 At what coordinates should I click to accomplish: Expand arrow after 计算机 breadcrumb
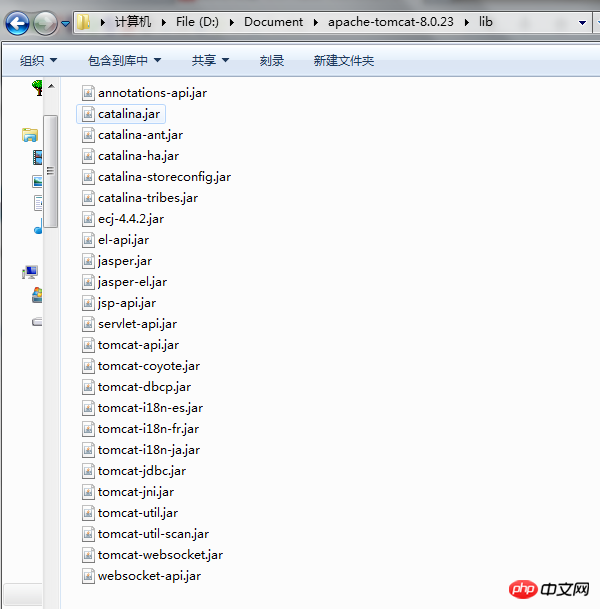[164, 23]
